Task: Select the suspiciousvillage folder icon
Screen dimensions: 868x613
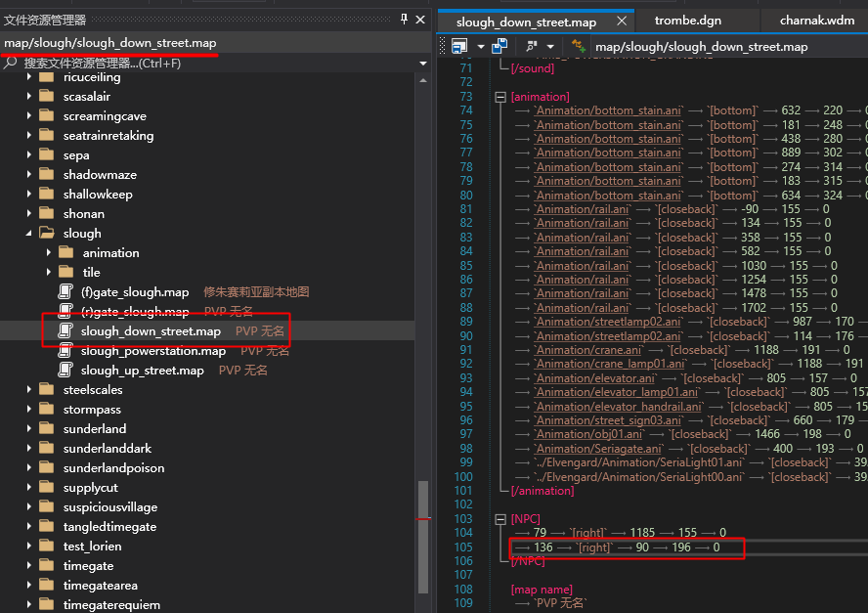Action: (x=47, y=506)
